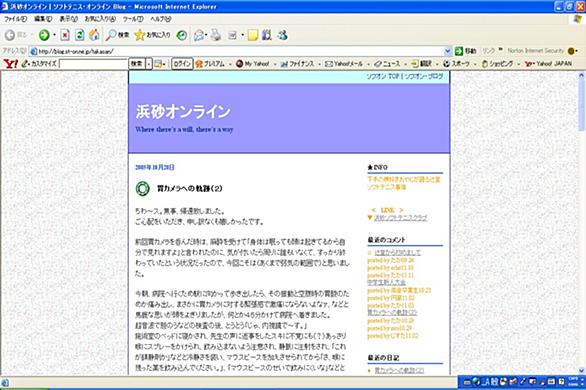Open Favorites (お気に入り) star button
586x390 pixels.
point(152,35)
